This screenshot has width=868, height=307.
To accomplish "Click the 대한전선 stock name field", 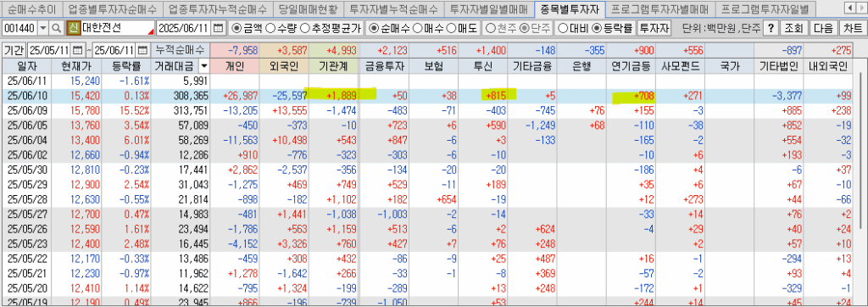I will click(118, 28).
